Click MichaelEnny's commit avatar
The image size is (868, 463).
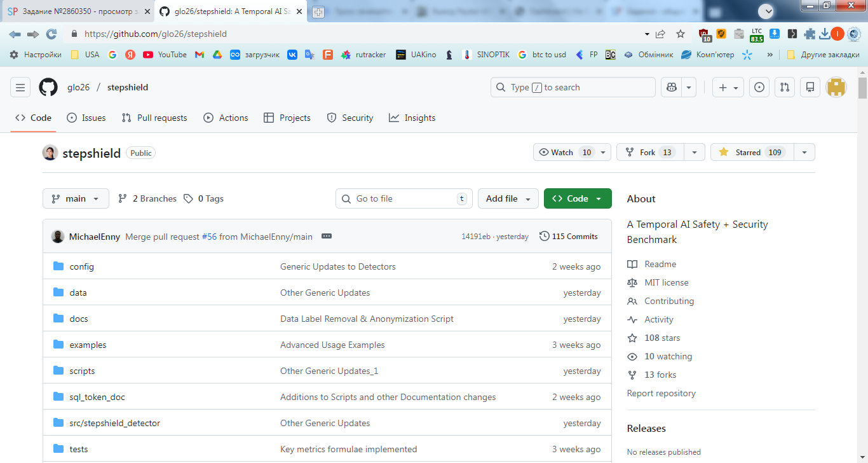tap(58, 236)
